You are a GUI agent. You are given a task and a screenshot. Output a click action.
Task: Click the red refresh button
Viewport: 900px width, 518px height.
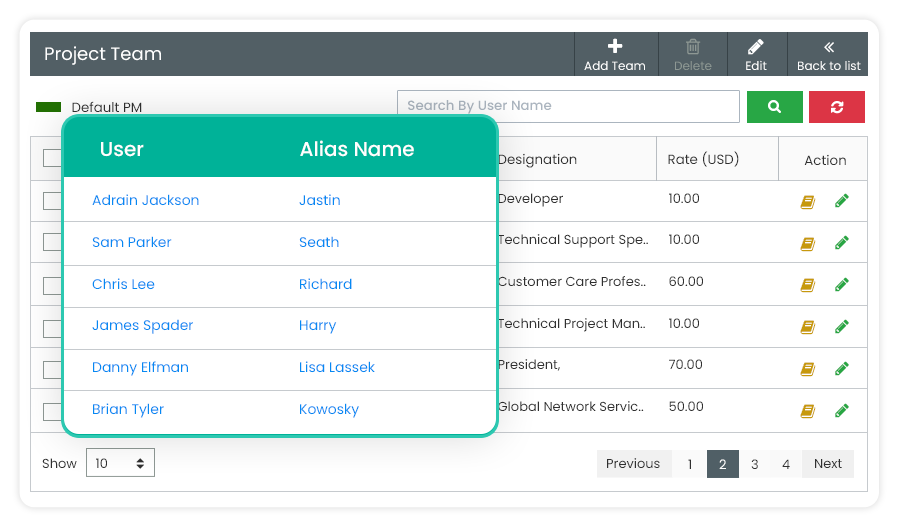[836, 107]
